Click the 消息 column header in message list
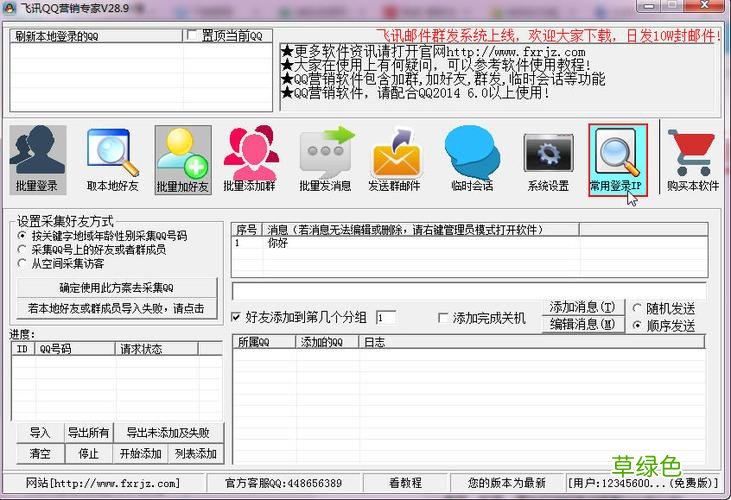The height and width of the screenshot is (500, 731). click(x=421, y=229)
